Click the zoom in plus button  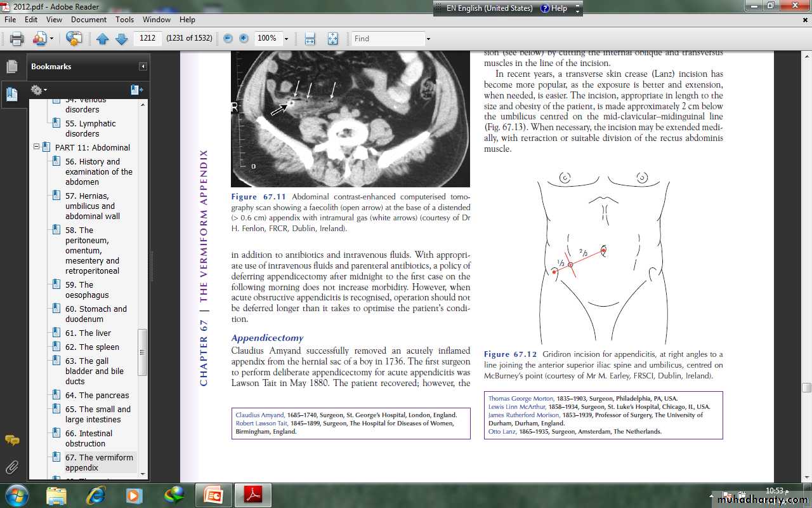(244, 39)
